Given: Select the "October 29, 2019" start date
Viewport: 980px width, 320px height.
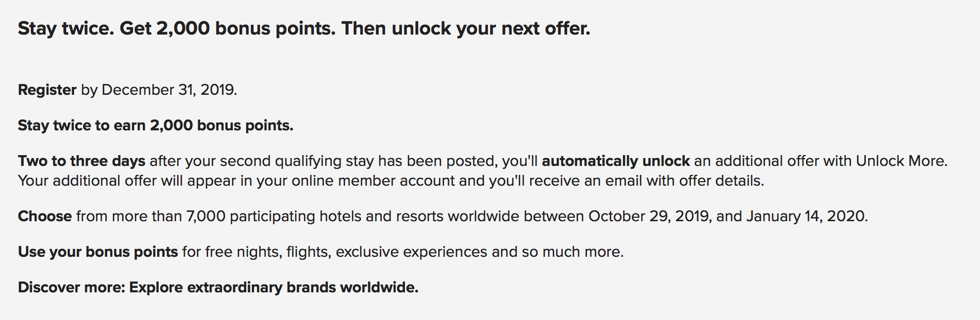Looking at the screenshot, I should (649, 216).
